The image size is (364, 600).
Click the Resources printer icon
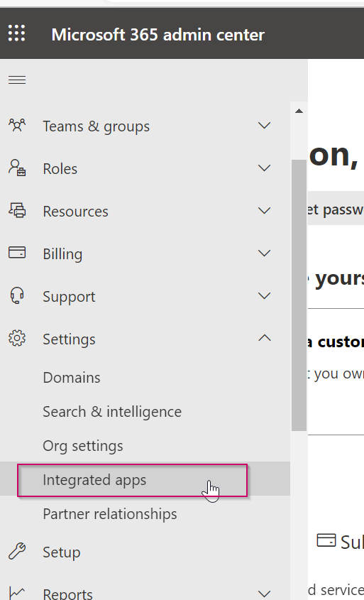(x=17, y=210)
